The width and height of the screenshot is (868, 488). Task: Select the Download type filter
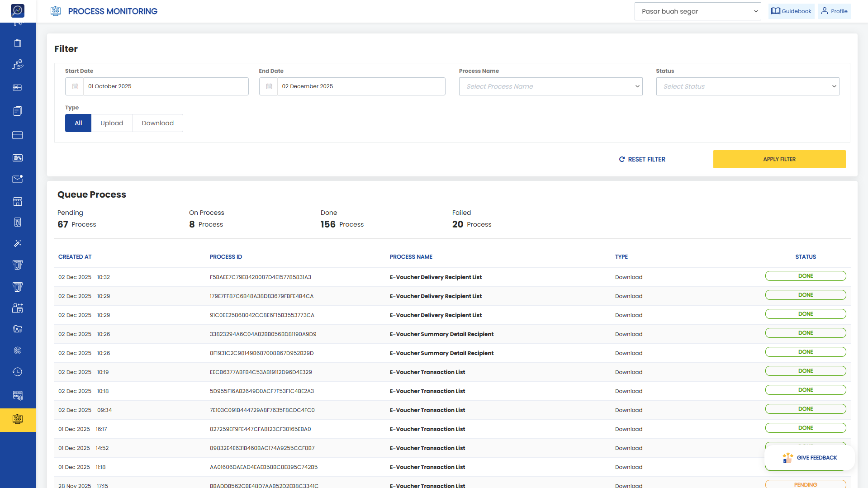158,123
